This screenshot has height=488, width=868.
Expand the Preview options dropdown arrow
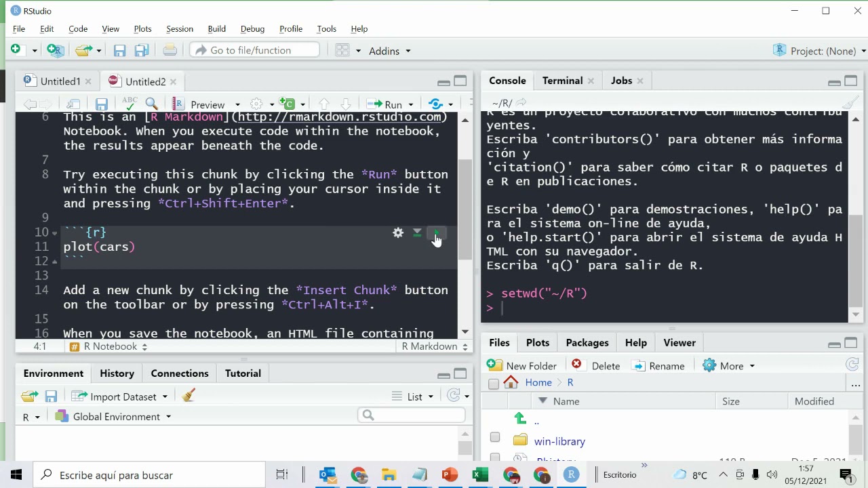click(237, 104)
